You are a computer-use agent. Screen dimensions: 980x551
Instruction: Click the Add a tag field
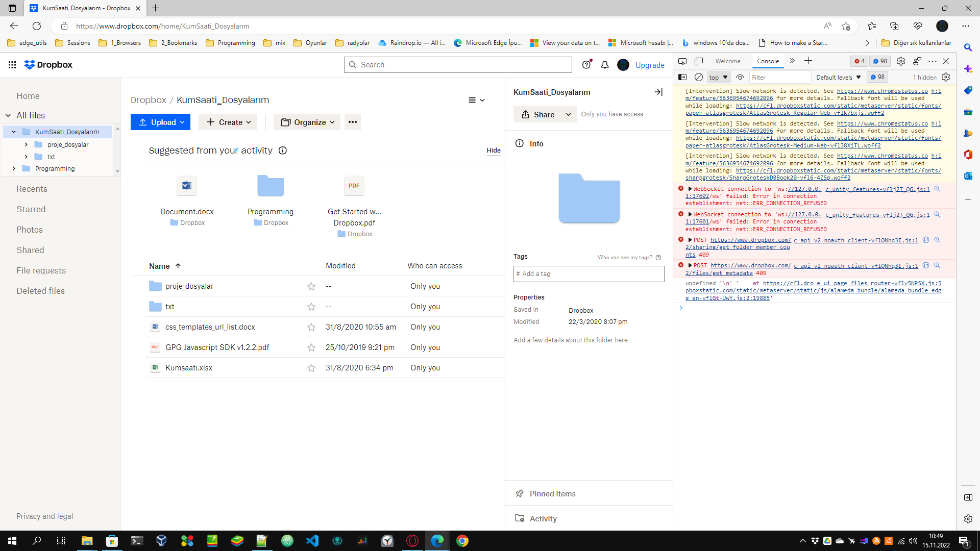589,274
